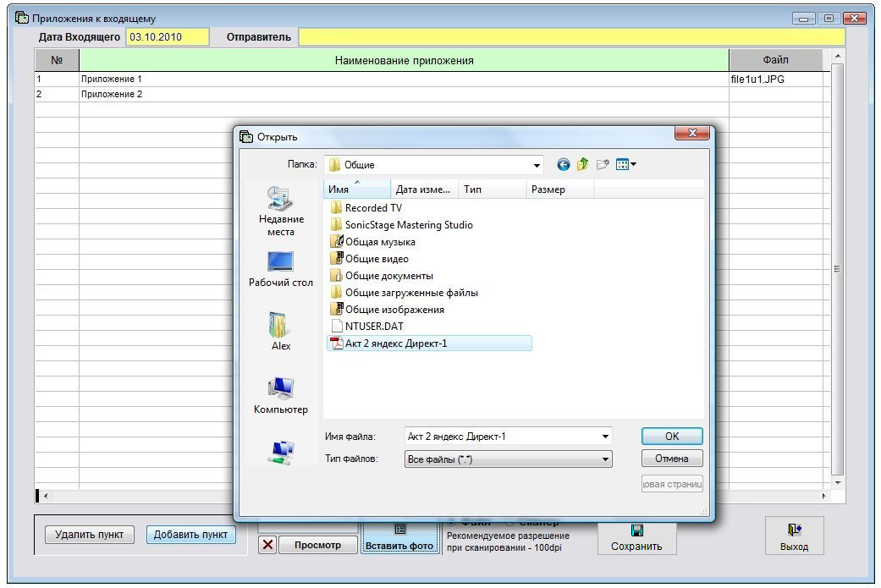Sort files by Имя column header
Image resolution: width=881 pixels, height=588 pixels.
click(355, 190)
